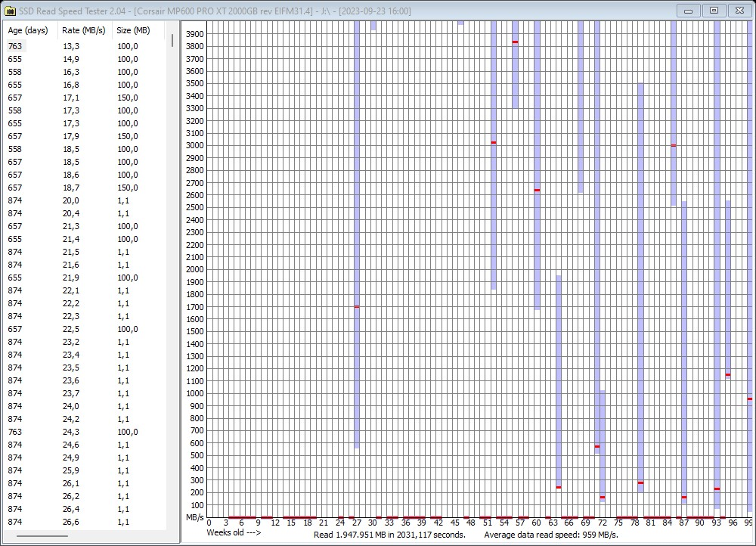This screenshot has height=546, width=756.
Task: Select the 655-day row with rate 17,3
Action: pos(85,123)
